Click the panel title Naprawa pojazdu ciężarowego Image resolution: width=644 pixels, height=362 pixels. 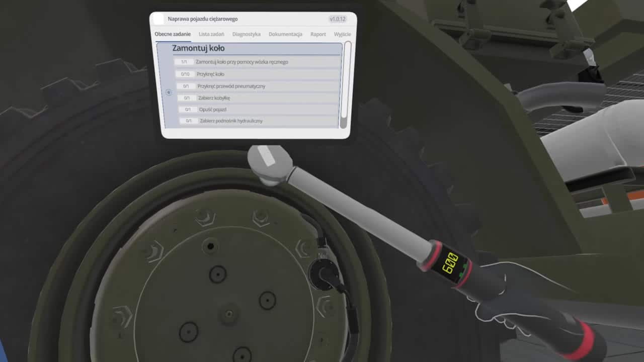click(x=203, y=19)
